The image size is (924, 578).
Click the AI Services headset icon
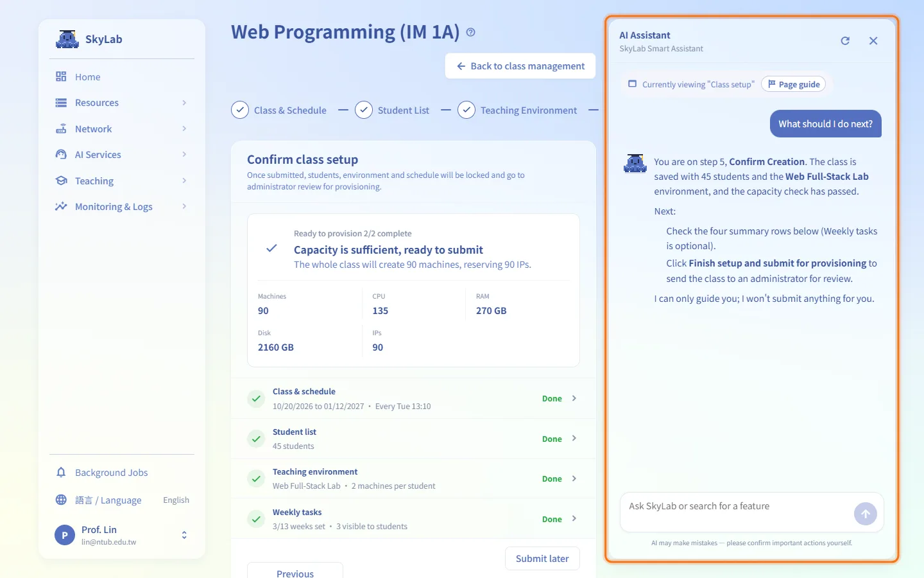(x=61, y=155)
